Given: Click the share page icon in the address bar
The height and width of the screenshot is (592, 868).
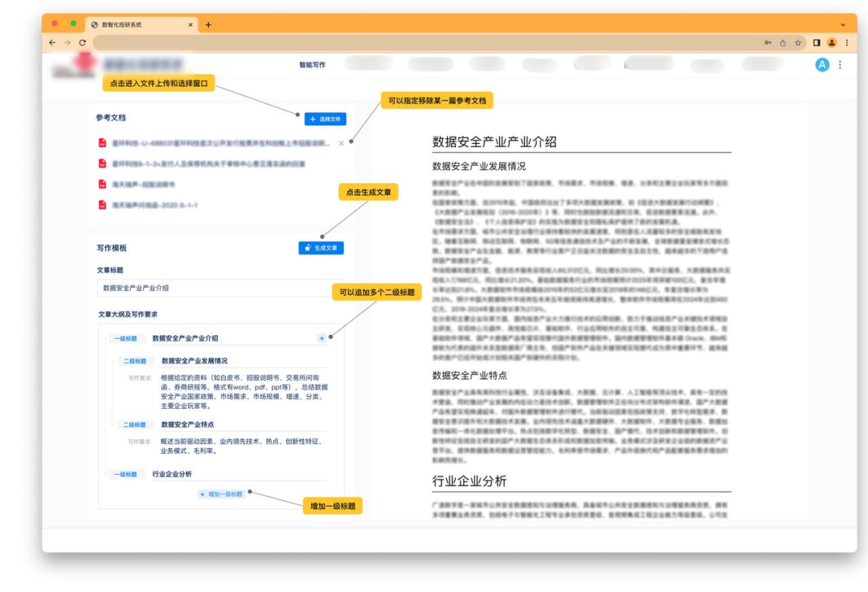Looking at the screenshot, I should pos(783,43).
